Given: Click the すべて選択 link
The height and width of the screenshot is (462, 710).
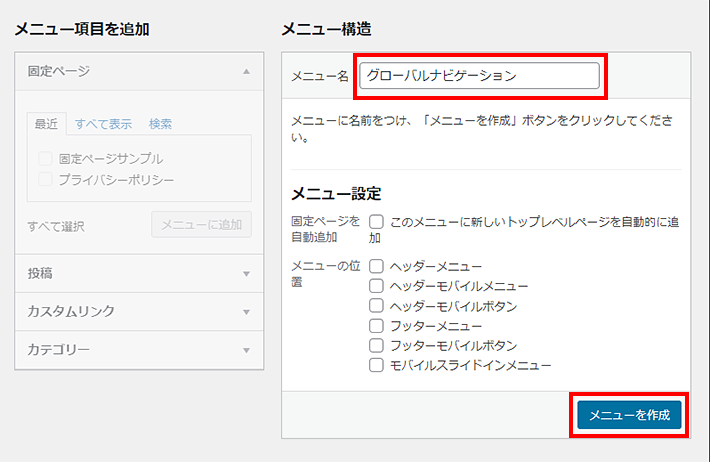Looking at the screenshot, I should point(56,226).
